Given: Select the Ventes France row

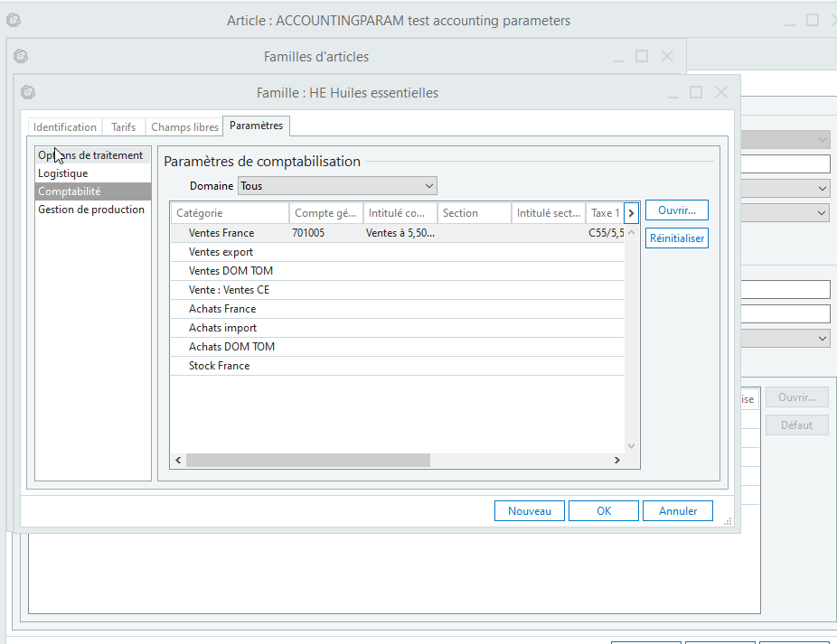Looking at the screenshot, I should [x=397, y=233].
